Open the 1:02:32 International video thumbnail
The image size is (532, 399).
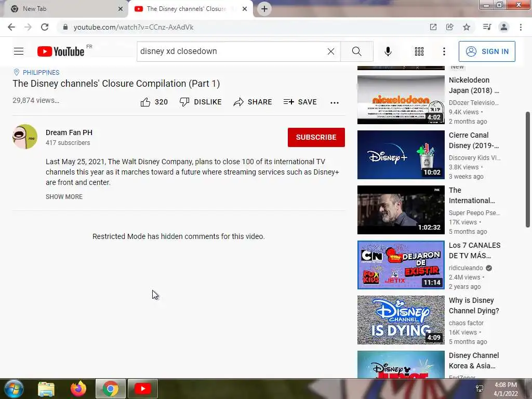[401, 210]
